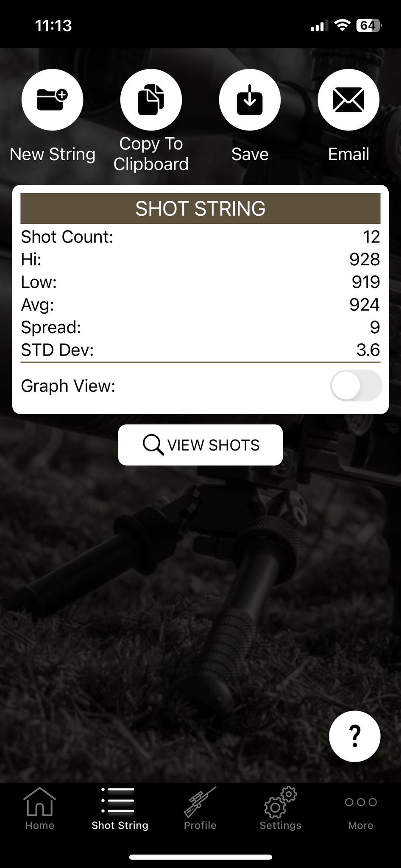
Task: Tap the Wi-Fi status icon
Action: click(342, 25)
